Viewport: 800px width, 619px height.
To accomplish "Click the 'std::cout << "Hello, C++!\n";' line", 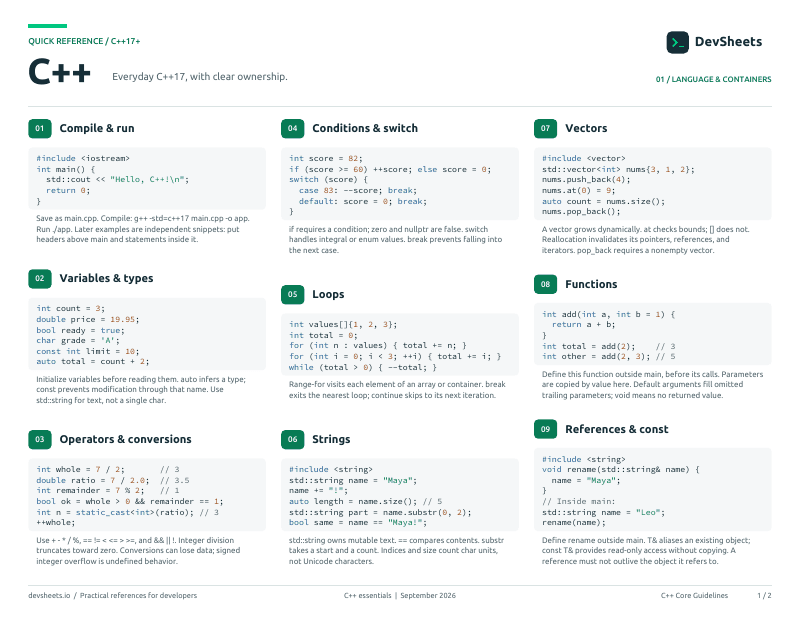I will (117, 180).
